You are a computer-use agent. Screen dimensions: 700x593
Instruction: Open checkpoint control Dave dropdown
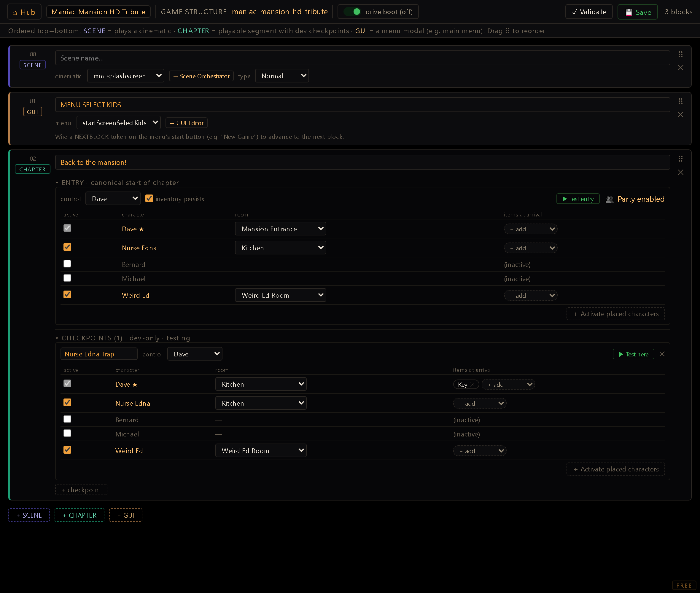click(x=195, y=354)
